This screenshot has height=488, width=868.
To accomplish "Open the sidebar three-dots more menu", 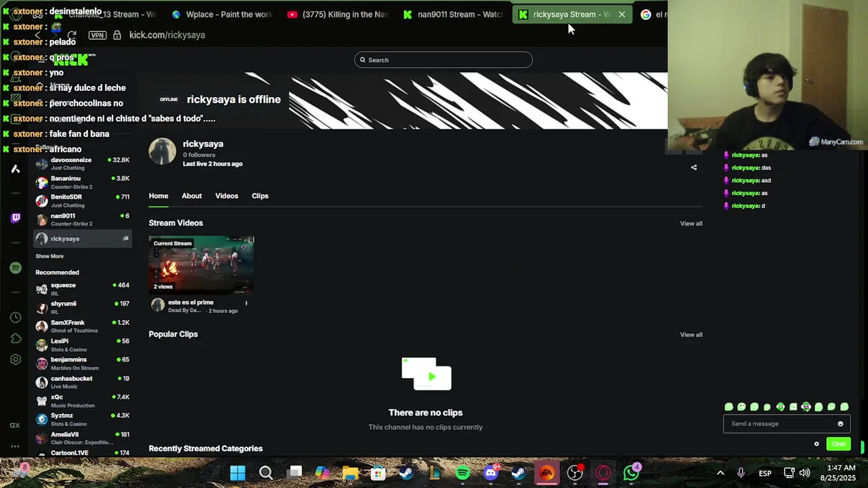I will (15, 445).
